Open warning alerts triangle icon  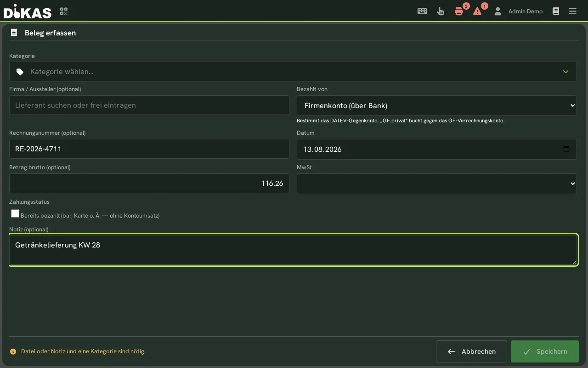pos(477,11)
